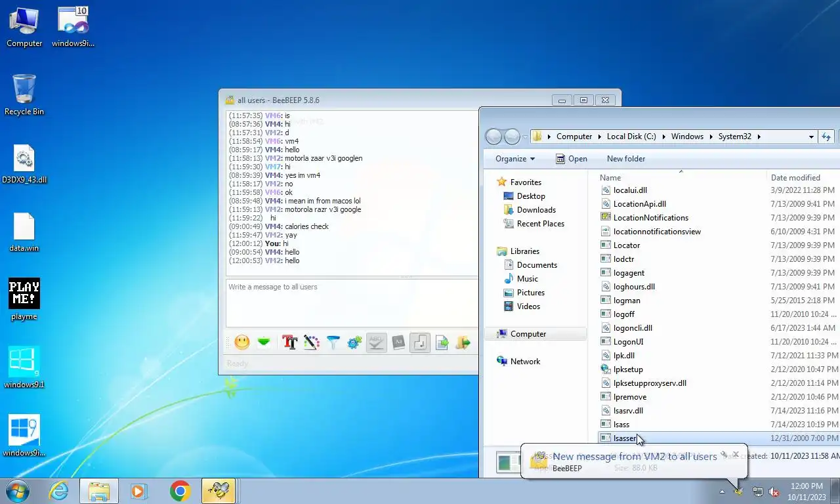Open the Start menu orb
840x504 pixels.
[17, 491]
